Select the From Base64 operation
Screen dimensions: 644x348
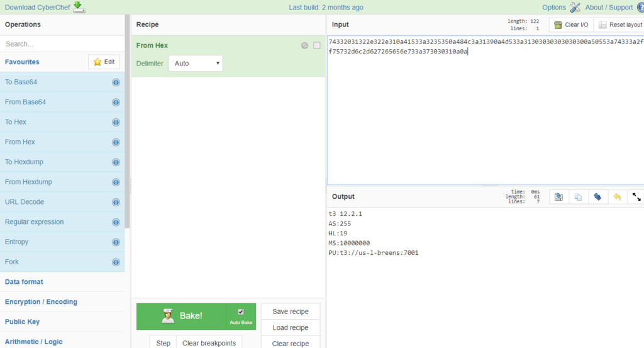point(62,102)
